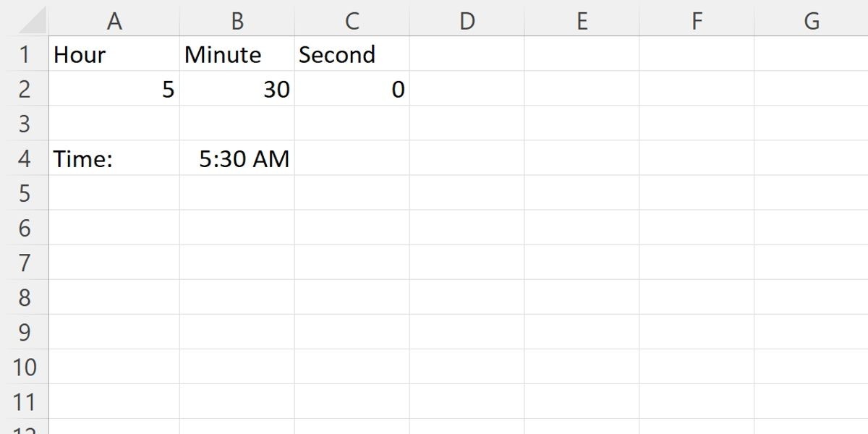The height and width of the screenshot is (434, 868).
Task: Select column C header
Action: tap(352, 20)
